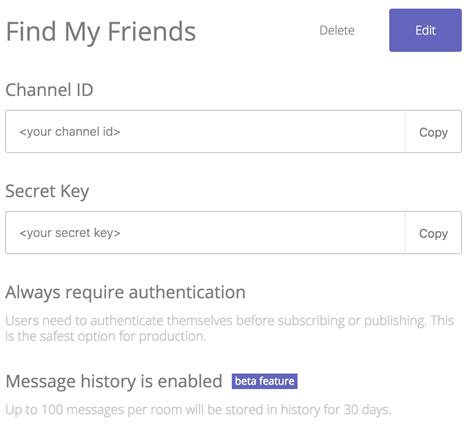Focus the Channel ID text field

[205, 132]
